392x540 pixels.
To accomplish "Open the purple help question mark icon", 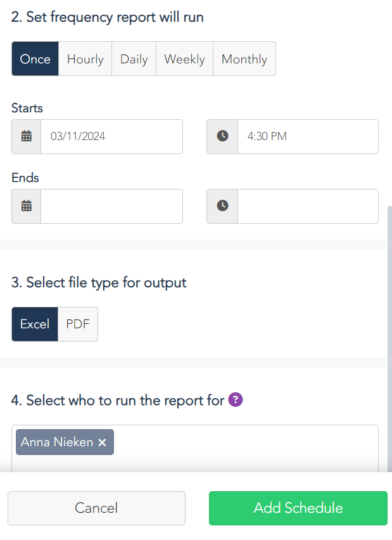I will 236,400.
